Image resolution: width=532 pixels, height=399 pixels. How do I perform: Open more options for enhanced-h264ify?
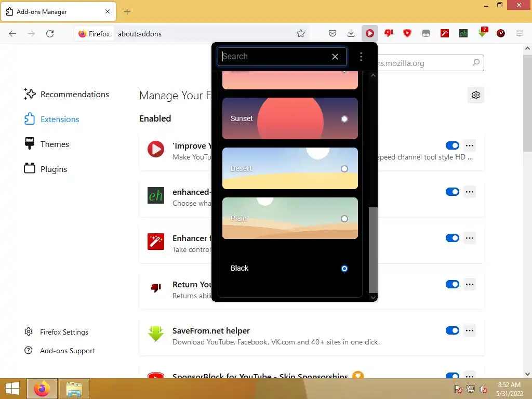(x=470, y=192)
